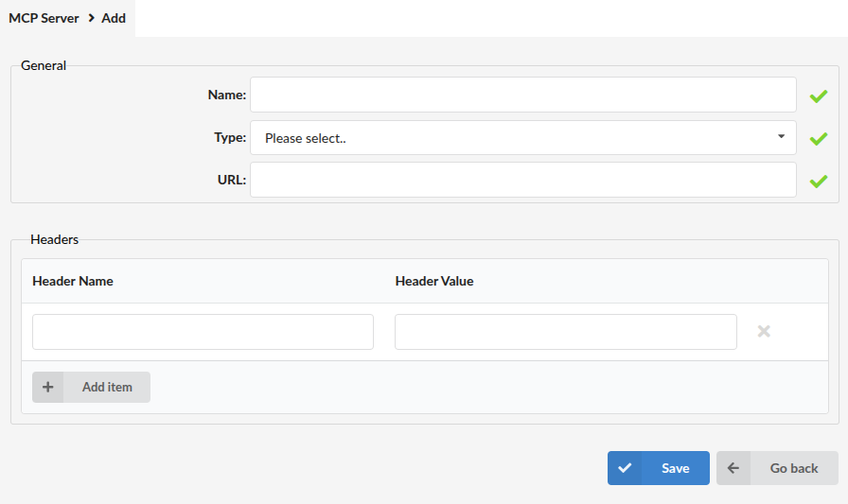Go back to the previous page

tap(777, 468)
